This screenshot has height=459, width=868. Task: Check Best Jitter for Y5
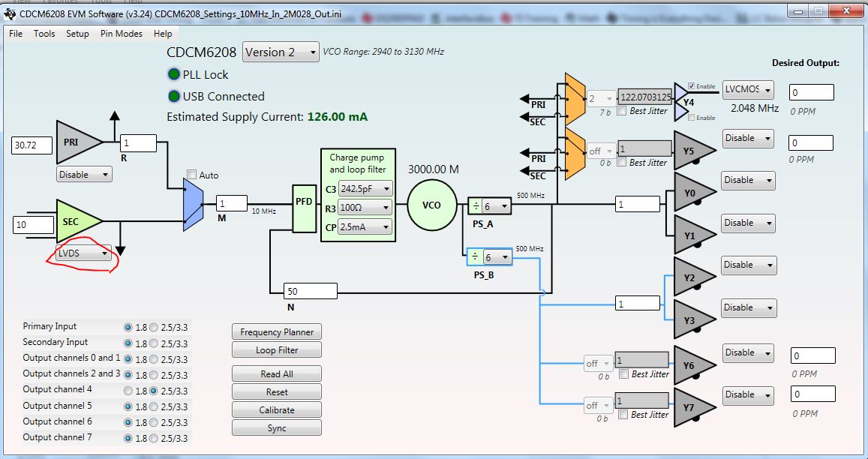click(x=622, y=162)
